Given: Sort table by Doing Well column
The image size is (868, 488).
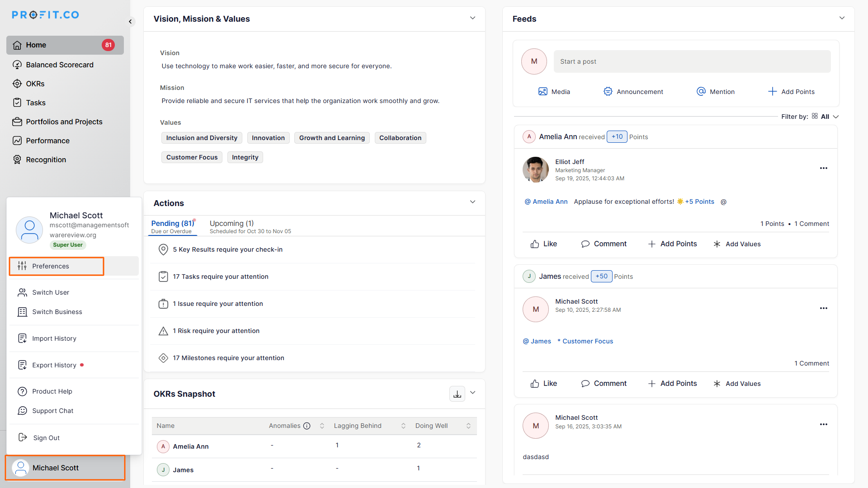Looking at the screenshot, I should tap(468, 426).
